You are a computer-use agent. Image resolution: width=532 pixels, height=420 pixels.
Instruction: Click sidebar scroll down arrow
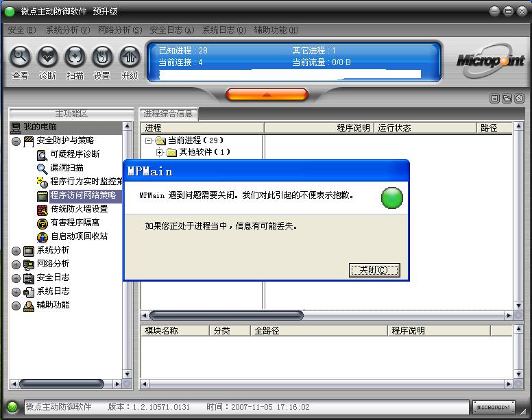pos(128,374)
